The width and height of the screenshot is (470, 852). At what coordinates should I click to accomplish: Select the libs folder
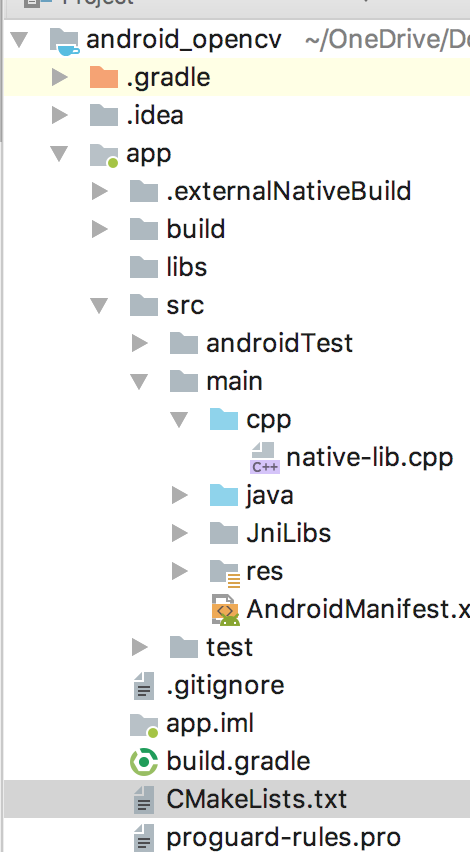pyautogui.click(x=237, y=267)
